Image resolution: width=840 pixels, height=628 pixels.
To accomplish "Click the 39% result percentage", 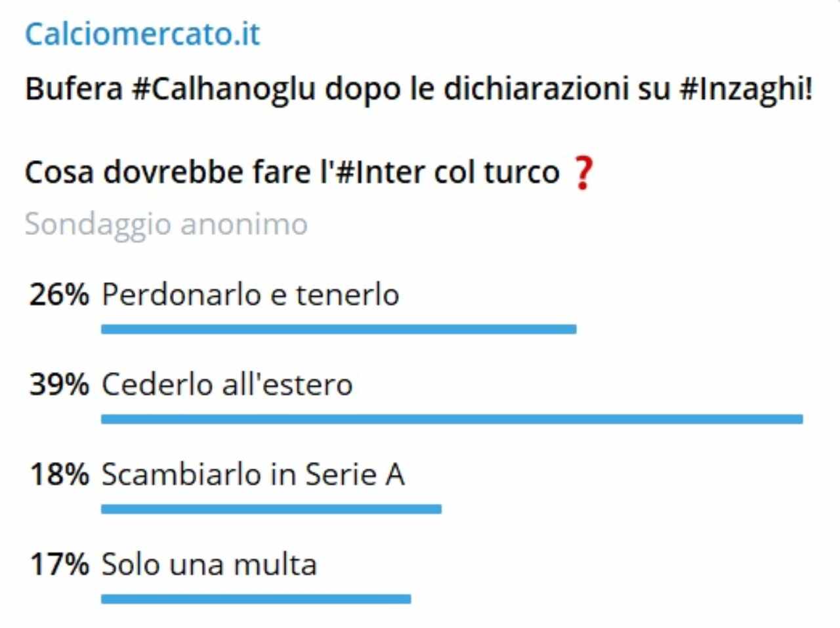I will (x=59, y=384).
